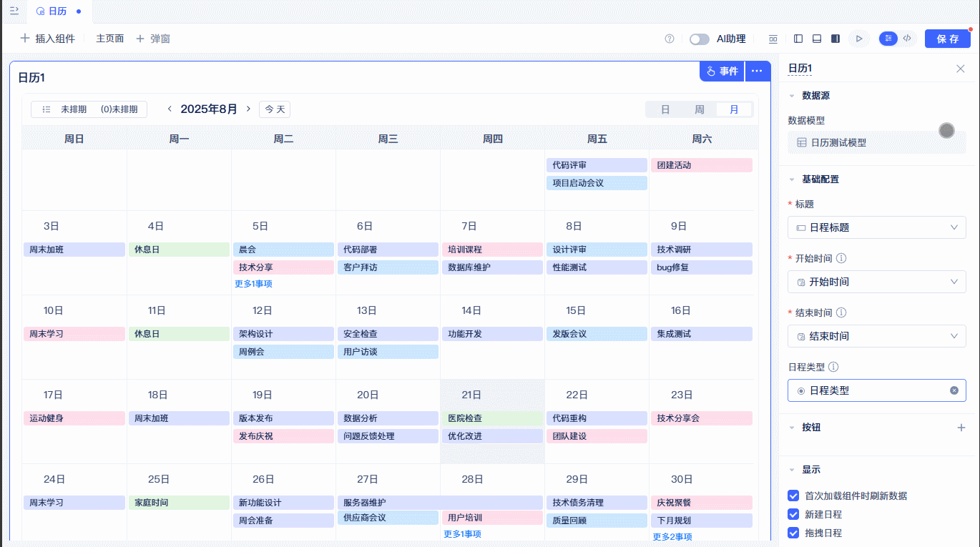Viewport: 980px width, 547px height.
Task: Open the 主页面 tab
Action: click(x=110, y=39)
